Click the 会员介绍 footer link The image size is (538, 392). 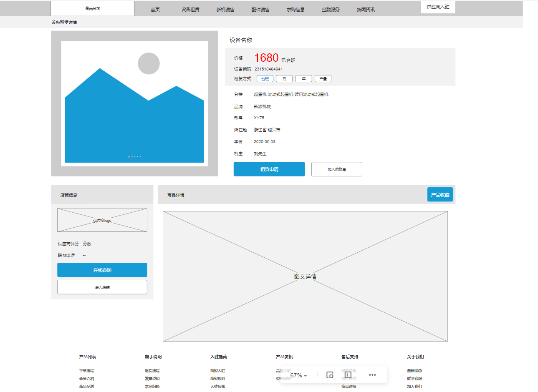click(86, 379)
